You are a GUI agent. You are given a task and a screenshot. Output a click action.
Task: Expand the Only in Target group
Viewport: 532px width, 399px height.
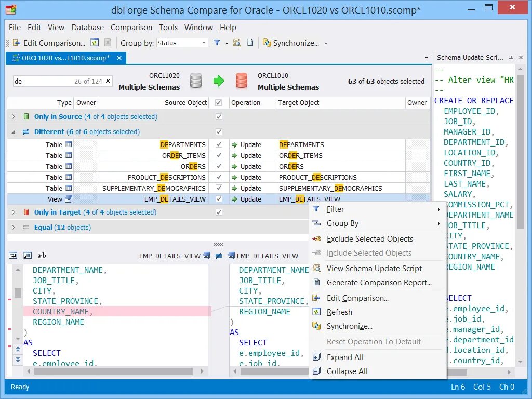[x=13, y=212]
